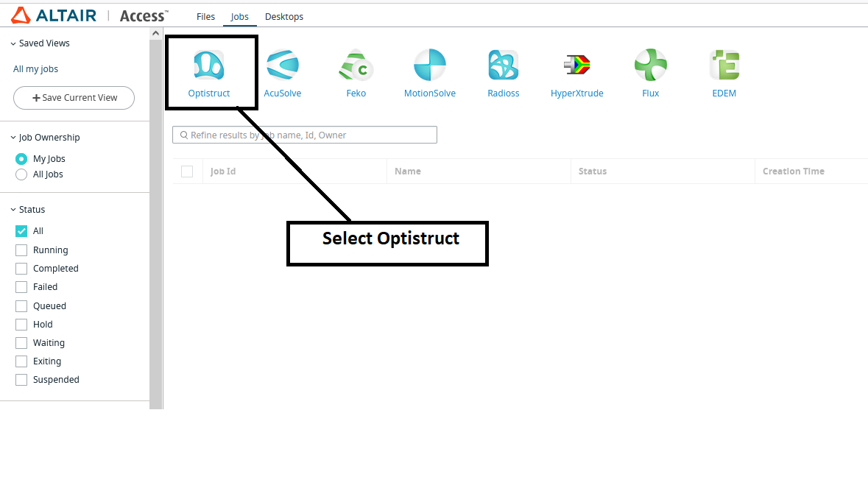Click the Save Current View button
Screen dimensions: 868x477
(74, 97)
